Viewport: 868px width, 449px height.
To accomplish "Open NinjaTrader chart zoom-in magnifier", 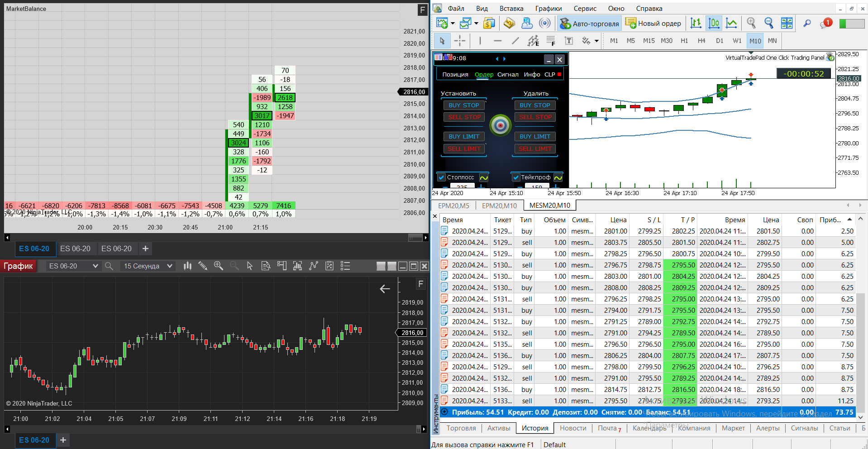I will click(x=219, y=266).
